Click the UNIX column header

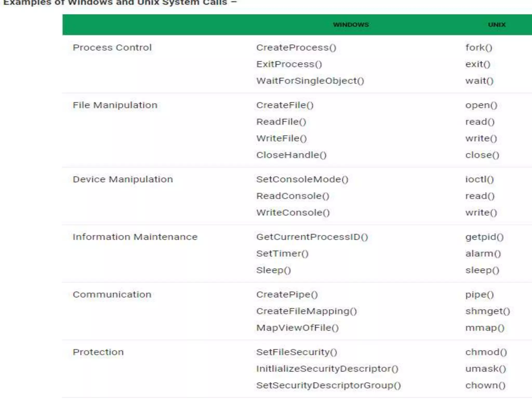tap(497, 25)
